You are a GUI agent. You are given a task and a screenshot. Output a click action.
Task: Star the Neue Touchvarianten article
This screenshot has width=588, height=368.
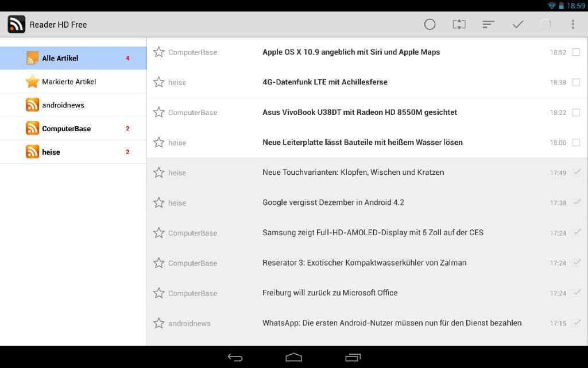click(159, 172)
